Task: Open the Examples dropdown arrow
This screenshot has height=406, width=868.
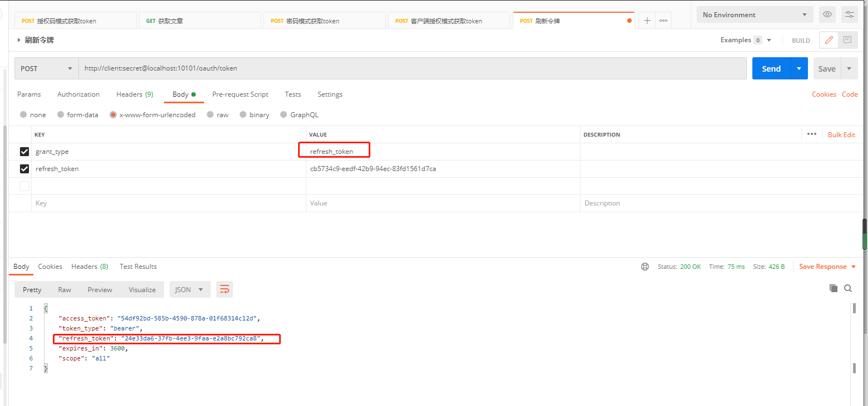Action: pos(769,40)
